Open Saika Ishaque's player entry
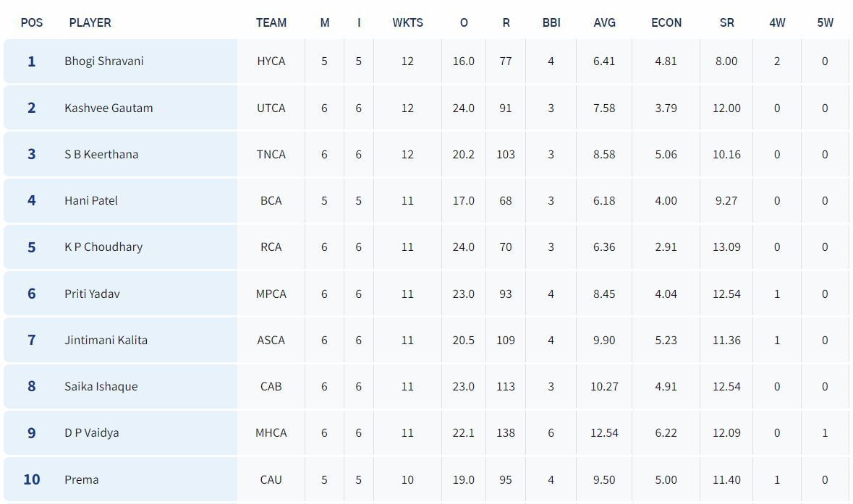Image resolution: width=853 pixels, height=504 pixels. tap(101, 386)
